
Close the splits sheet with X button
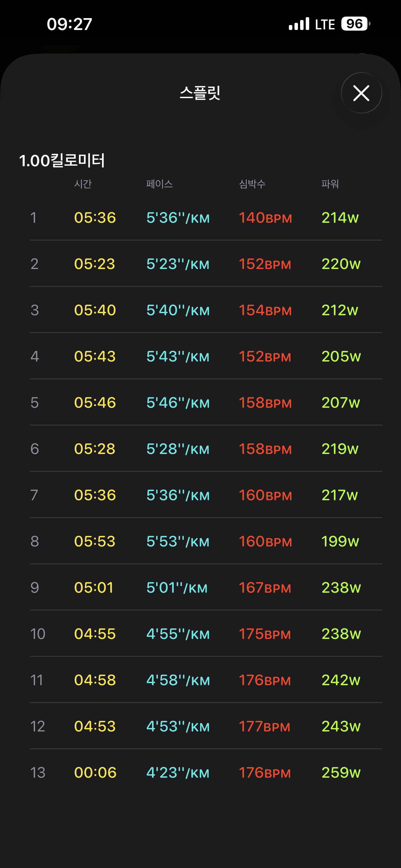coord(361,93)
